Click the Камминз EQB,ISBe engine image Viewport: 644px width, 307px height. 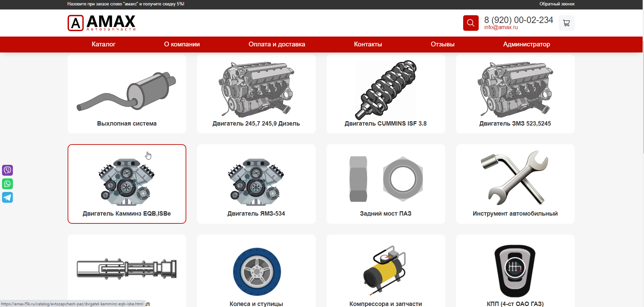(x=127, y=182)
